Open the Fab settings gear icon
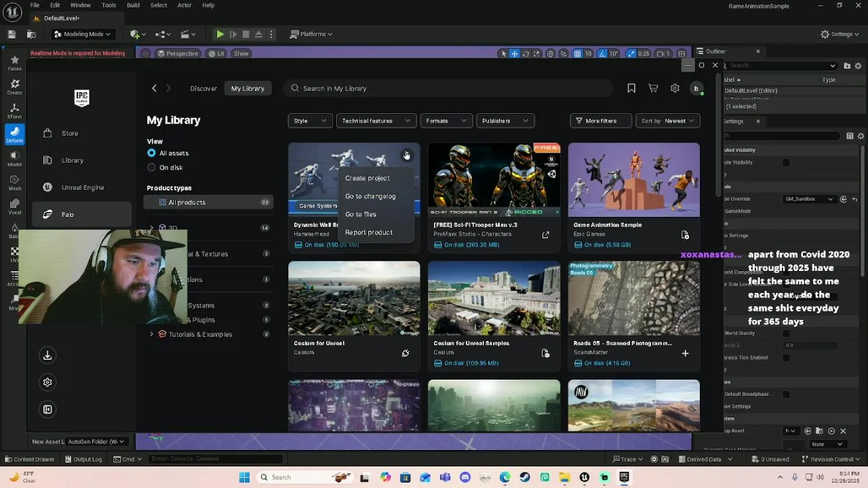Viewport: 868px width, 488px height. point(675,88)
